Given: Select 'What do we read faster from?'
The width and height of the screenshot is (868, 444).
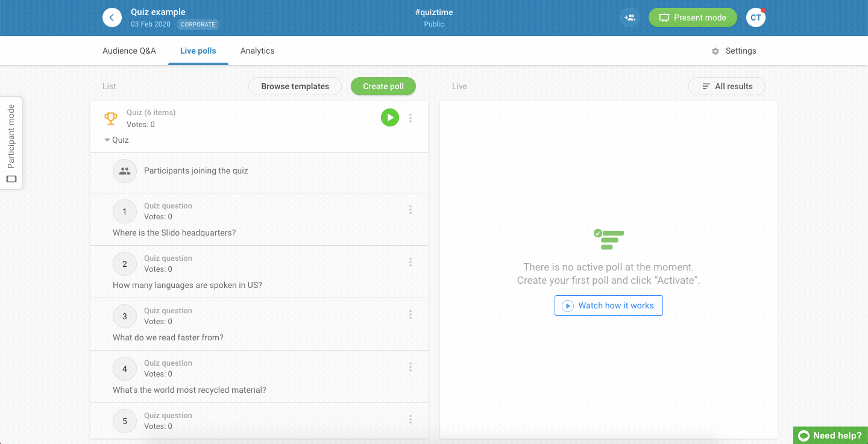Looking at the screenshot, I should (168, 337).
